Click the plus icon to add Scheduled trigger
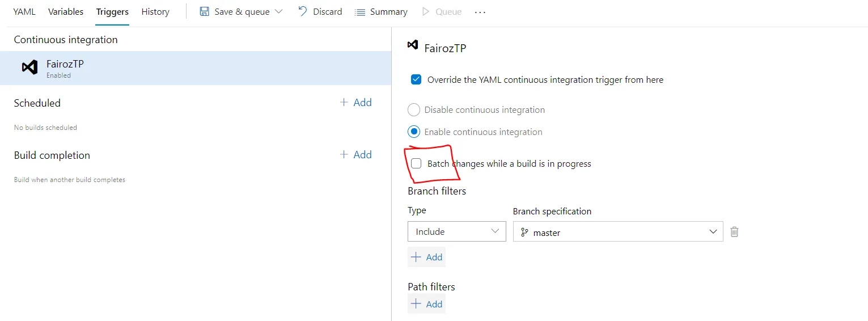 click(344, 103)
